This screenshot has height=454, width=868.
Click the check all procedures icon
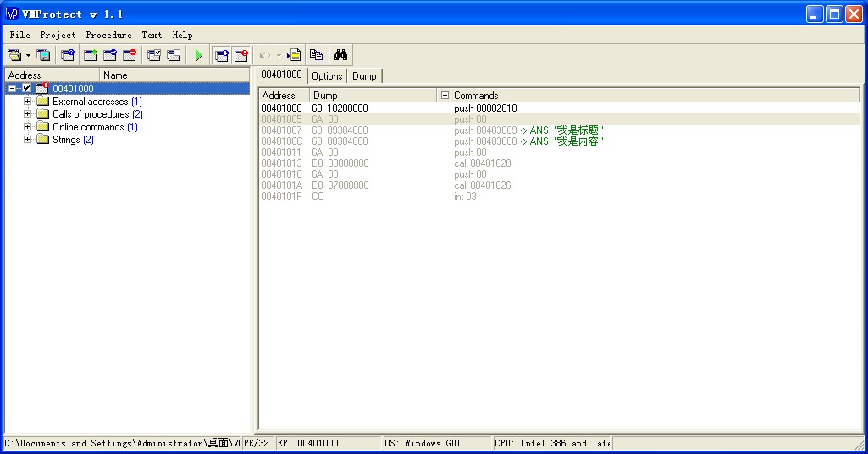(x=154, y=55)
